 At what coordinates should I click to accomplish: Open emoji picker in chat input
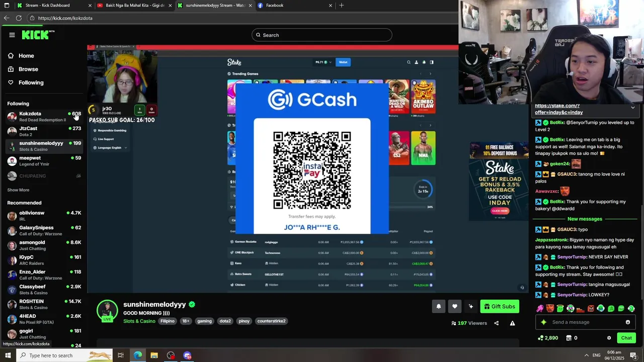(x=628, y=322)
